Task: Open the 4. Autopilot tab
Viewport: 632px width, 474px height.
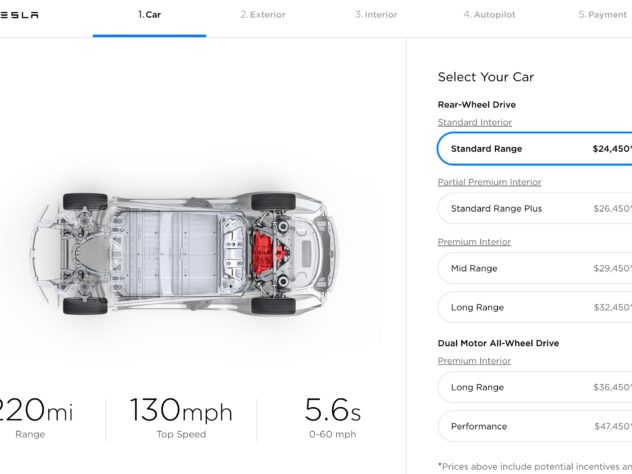Action: tap(489, 15)
